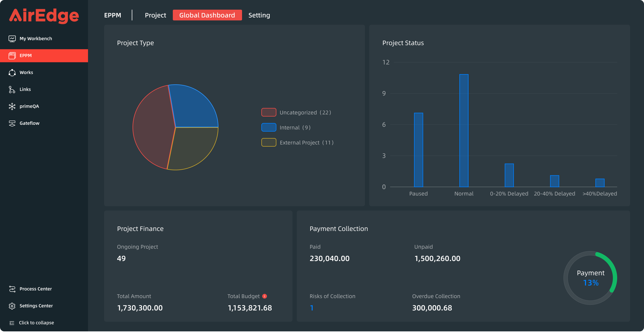Click Unpaid value 1,500,260.00
The height and width of the screenshot is (333, 644).
coord(437,259)
